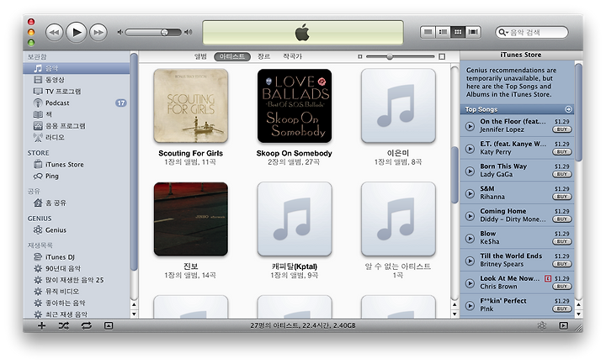
Task: Buy E.T. by Katy Perry
Action: pos(562,151)
